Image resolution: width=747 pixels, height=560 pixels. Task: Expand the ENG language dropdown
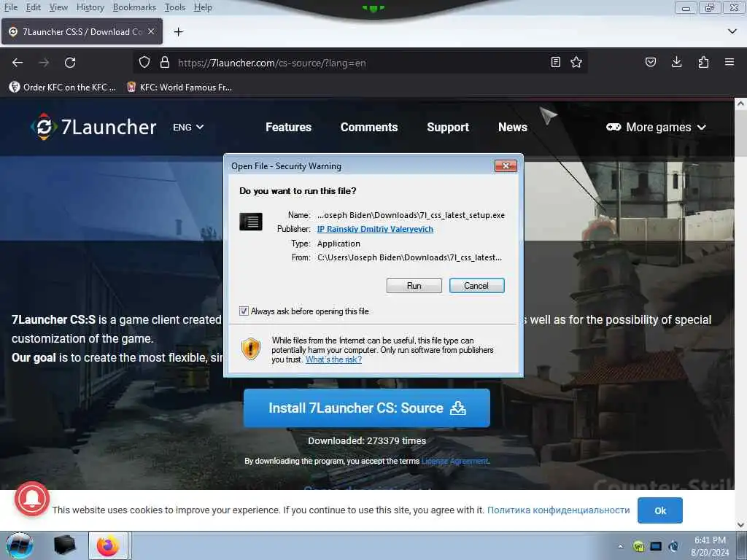188,127
